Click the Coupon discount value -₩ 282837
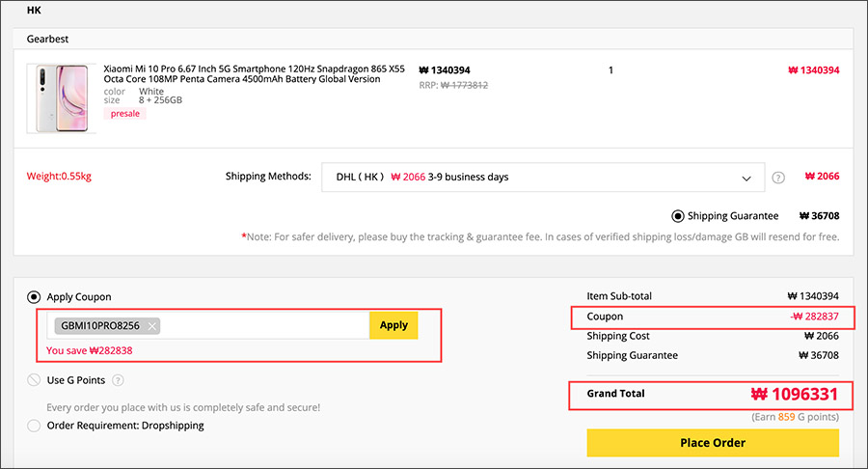This screenshot has height=469, width=868. click(x=814, y=317)
